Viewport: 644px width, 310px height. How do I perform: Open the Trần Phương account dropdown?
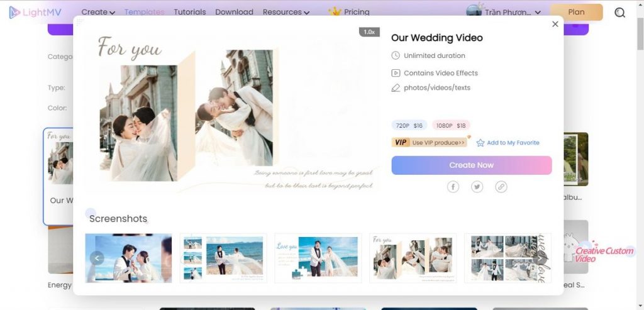512,13
